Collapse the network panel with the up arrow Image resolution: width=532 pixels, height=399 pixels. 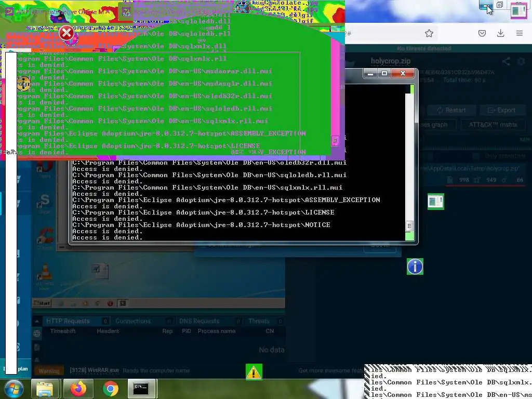37,321
